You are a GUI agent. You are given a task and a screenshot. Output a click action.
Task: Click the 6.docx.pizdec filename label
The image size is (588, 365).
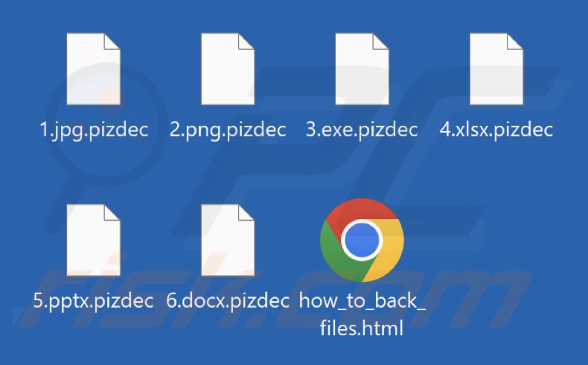pos(228,302)
